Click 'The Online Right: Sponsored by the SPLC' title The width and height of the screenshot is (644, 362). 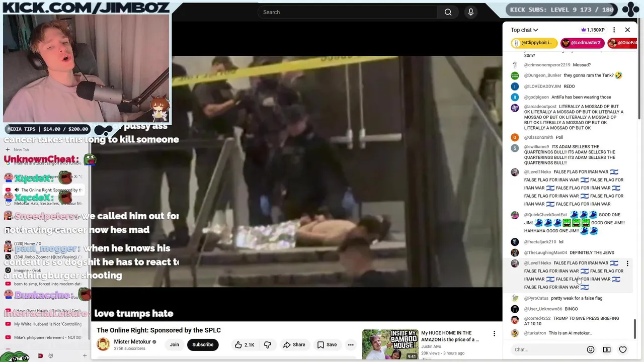[158, 330]
